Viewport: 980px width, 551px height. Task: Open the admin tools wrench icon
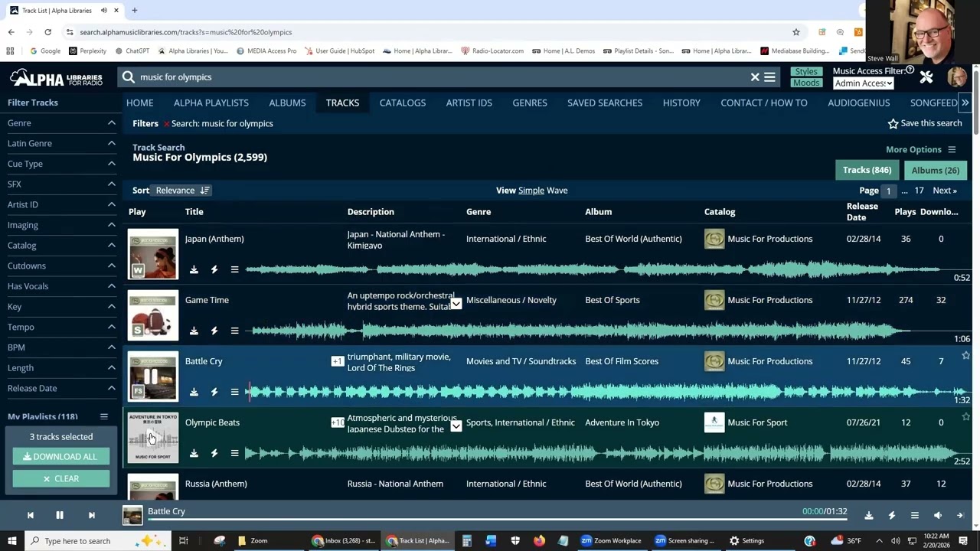click(926, 77)
